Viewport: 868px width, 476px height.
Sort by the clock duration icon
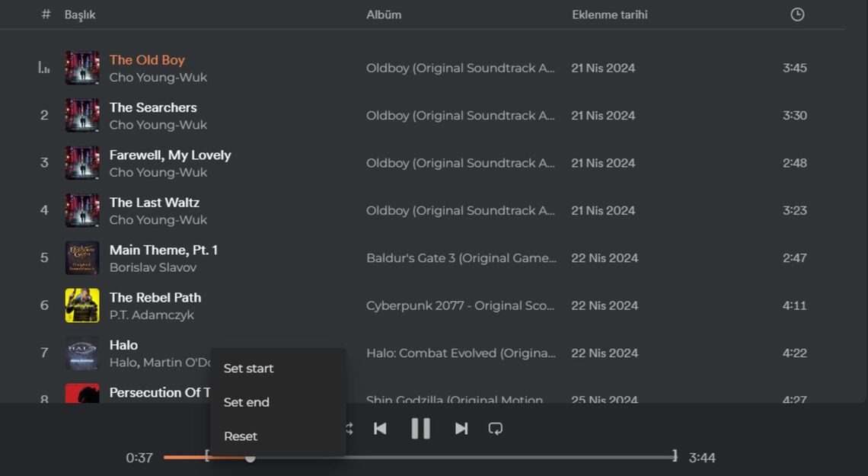coord(797,14)
